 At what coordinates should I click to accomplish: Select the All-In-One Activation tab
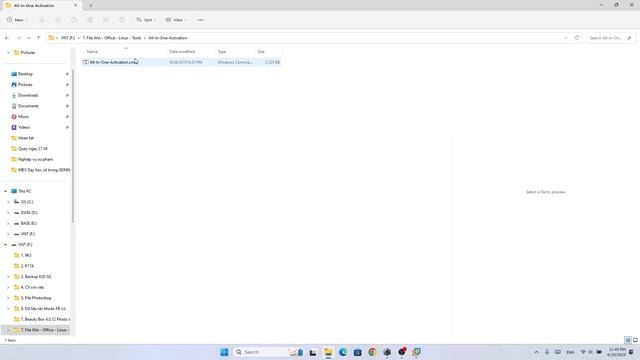click(x=41, y=5)
